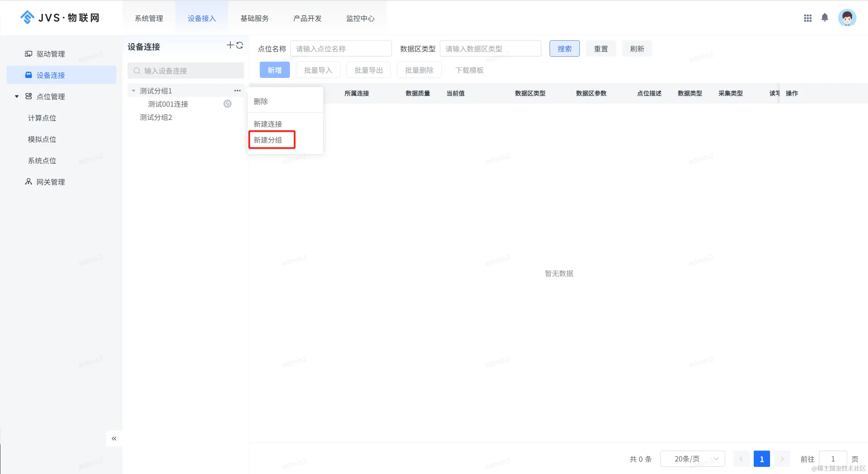The height and width of the screenshot is (474, 868).
Task: Collapse the sidebar with double-chevron icon
Action: click(114, 438)
